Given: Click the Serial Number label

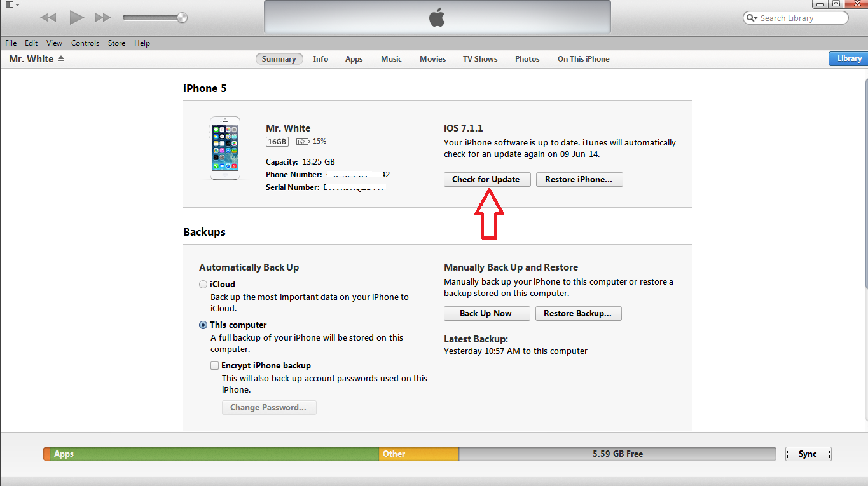Looking at the screenshot, I should [293, 187].
